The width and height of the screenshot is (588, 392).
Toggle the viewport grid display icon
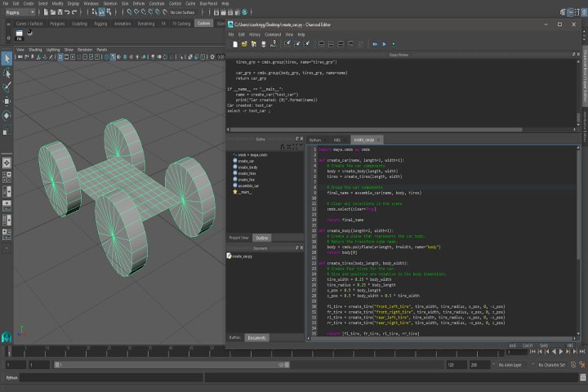click(x=60, y=57)
